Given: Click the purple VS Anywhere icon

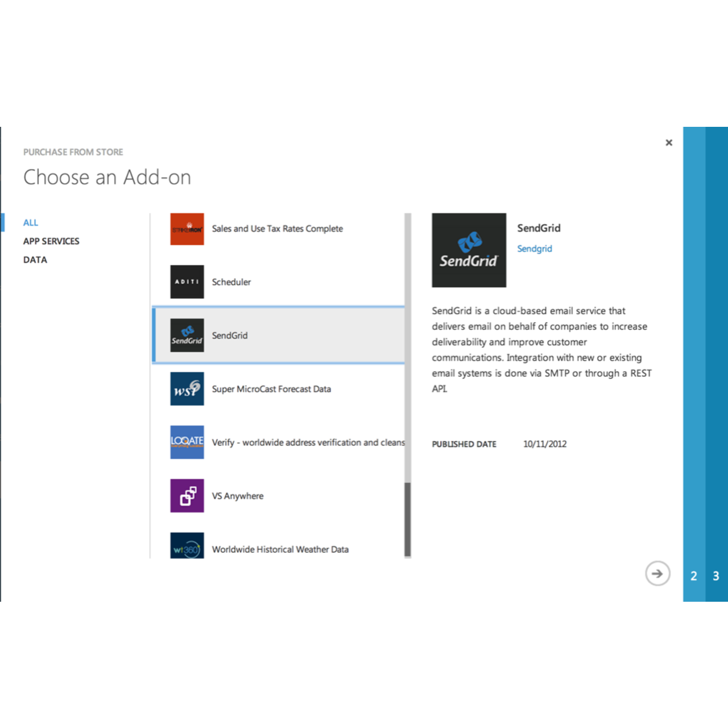Looking at the screenshot, I should 187,496.
